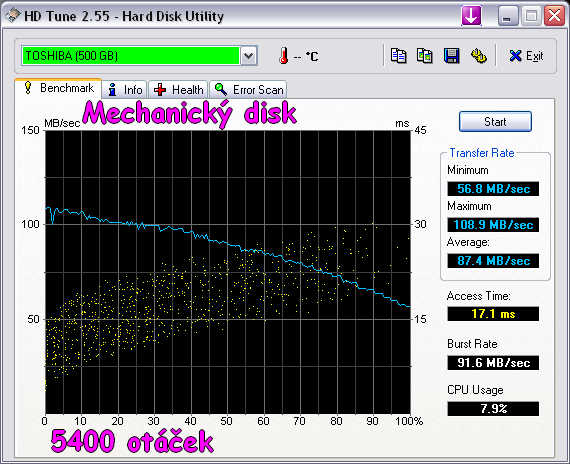Switch to the Info tab
Viewport: 570px width, 464px height.
(x=124, y=89)
